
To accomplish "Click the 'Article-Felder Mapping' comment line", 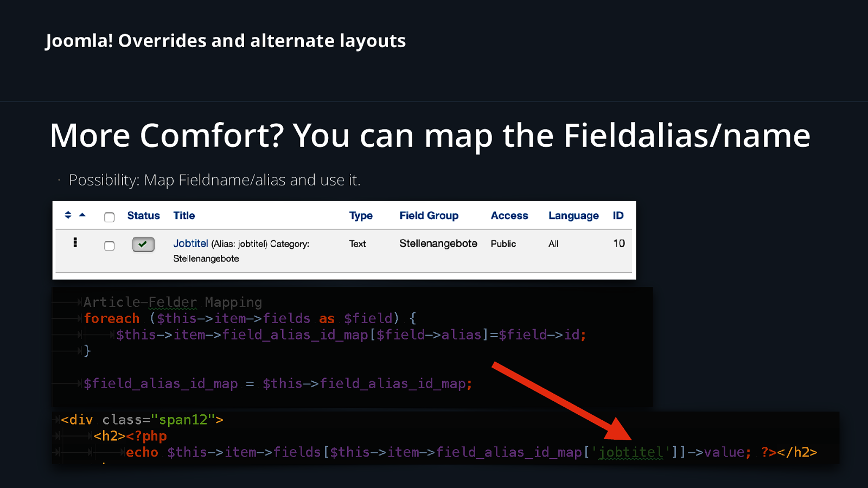I will coord(173,302).
